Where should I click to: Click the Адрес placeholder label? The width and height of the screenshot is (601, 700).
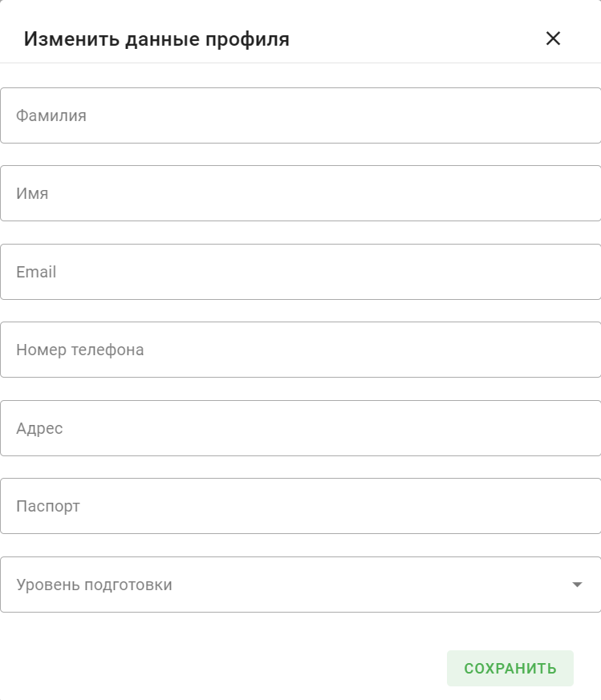coord(39,428)
